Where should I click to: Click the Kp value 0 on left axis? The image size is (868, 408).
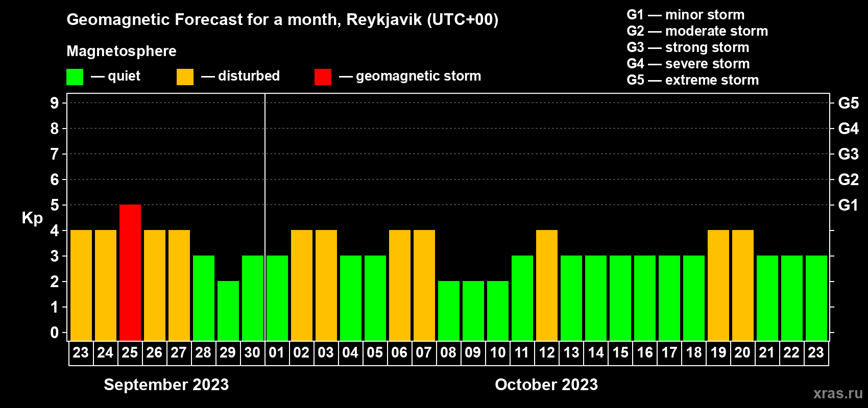pyautogui.click(x=55, y=333)
